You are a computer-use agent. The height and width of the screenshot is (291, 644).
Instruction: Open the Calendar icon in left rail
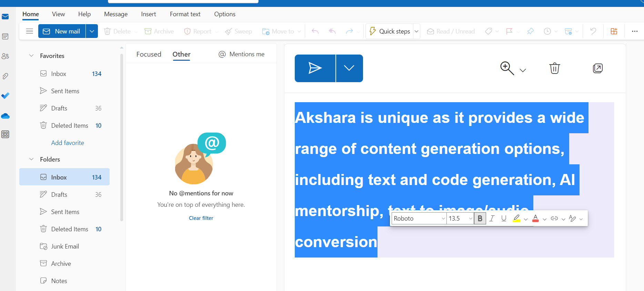pyautogui.click(x=6, y=37)
